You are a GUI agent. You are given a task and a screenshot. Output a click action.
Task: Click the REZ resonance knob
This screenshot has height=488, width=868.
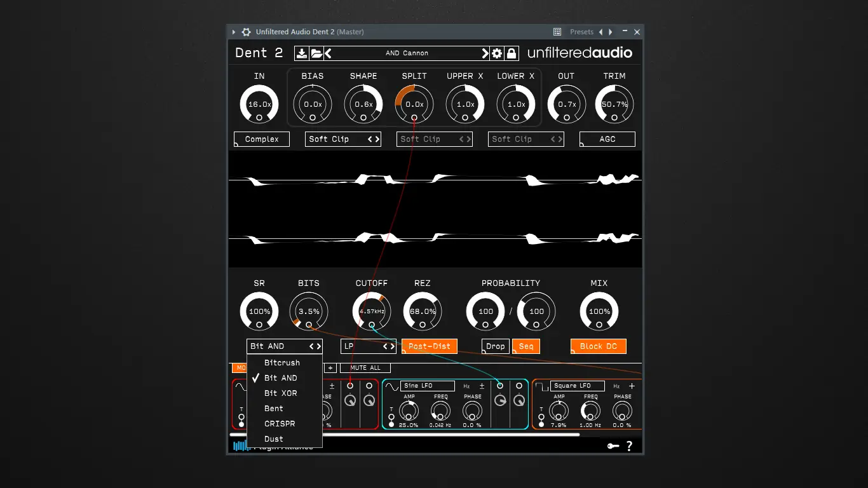(423, 311)
